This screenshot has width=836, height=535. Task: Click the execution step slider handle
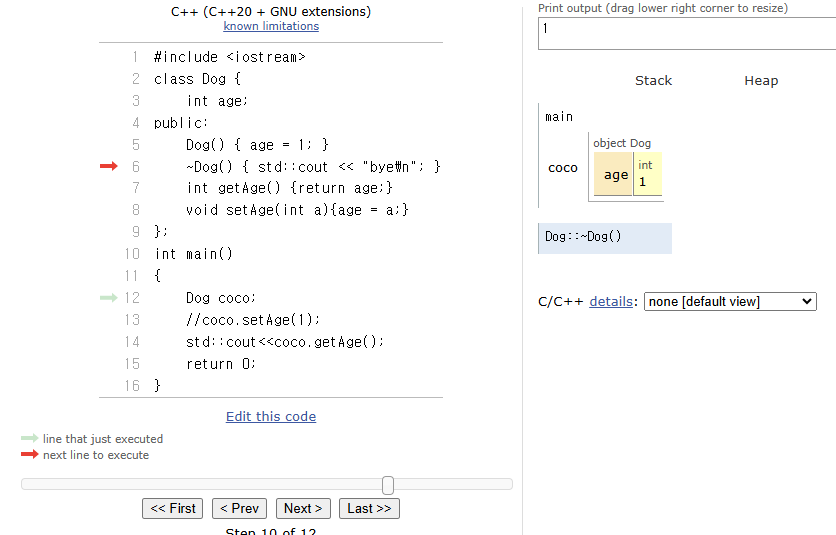pos(388,485)
